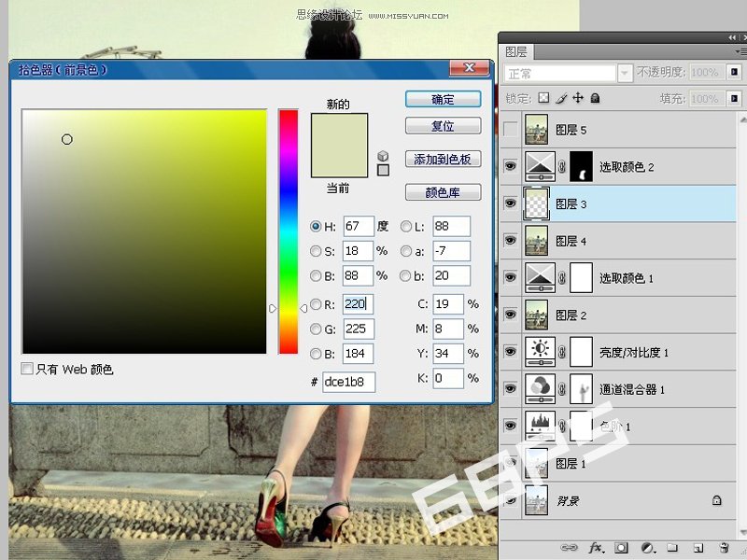This screenshot has width=747, height=560.
Task: Click 亮度/对比度 1 adjustment icon
Action: pos(541,352)
